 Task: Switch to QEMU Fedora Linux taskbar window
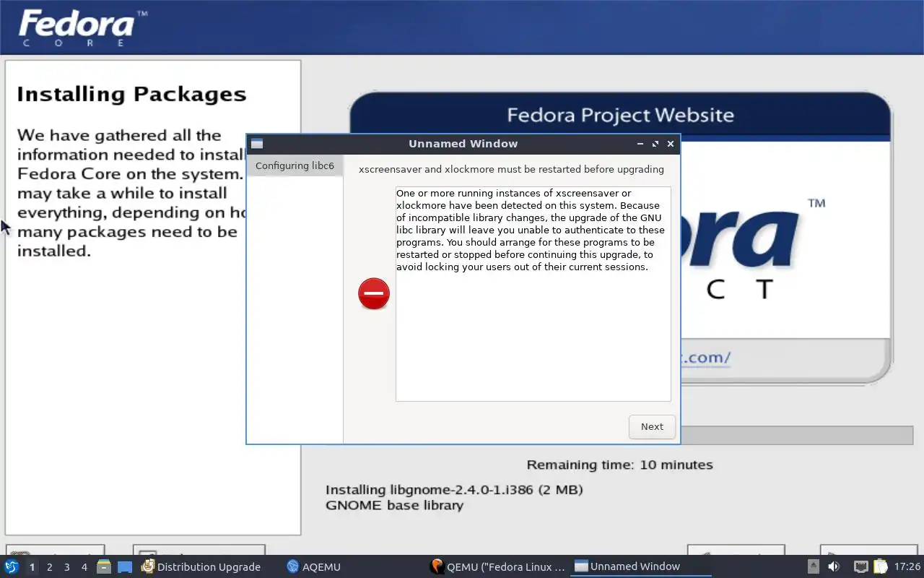pyautogui.click(x=497, y=567)
